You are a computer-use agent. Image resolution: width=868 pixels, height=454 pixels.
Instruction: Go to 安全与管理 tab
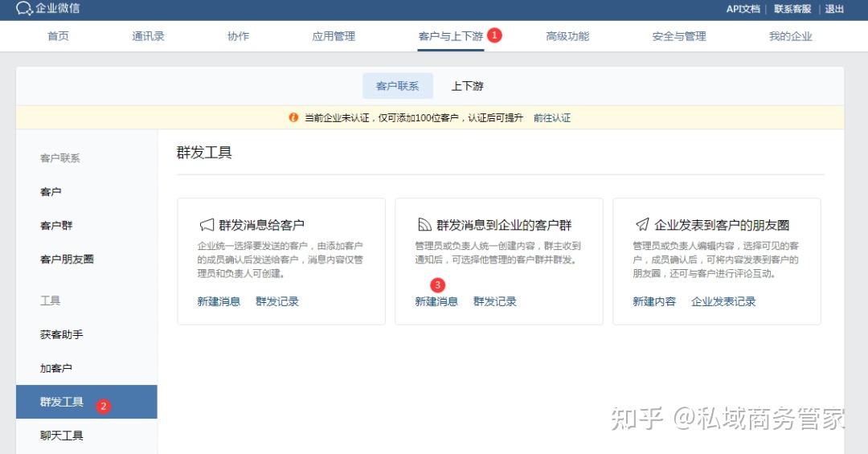679,36
